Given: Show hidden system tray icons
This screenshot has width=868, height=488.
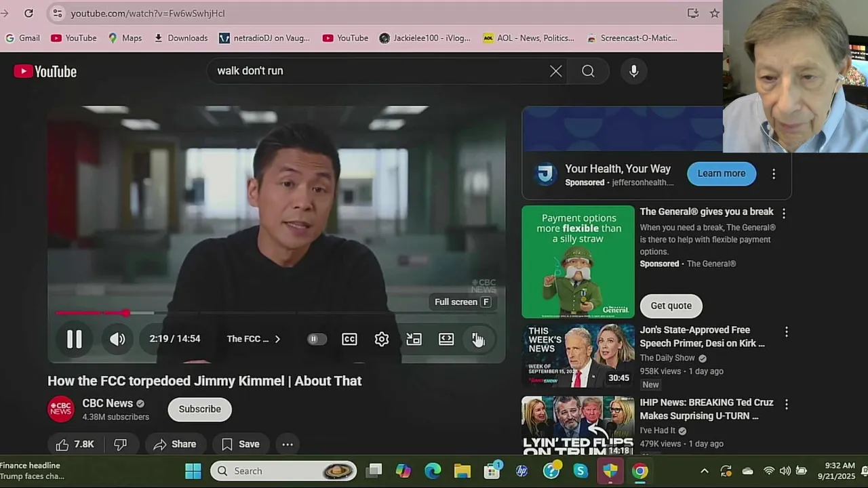Looking at the screenshot, I should (x=705, y=471).
